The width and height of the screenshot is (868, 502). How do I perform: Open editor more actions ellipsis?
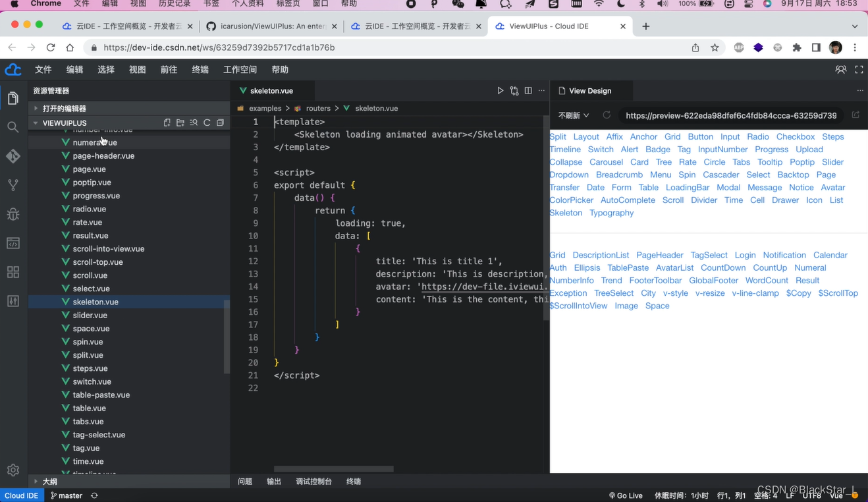tap(541, 91)
